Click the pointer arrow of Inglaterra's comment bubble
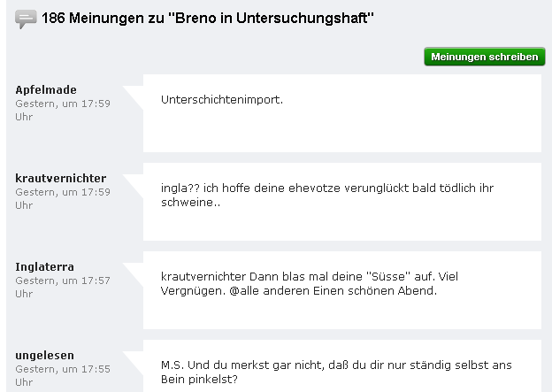This screenshot has height=392, width=552. point(134,273)
